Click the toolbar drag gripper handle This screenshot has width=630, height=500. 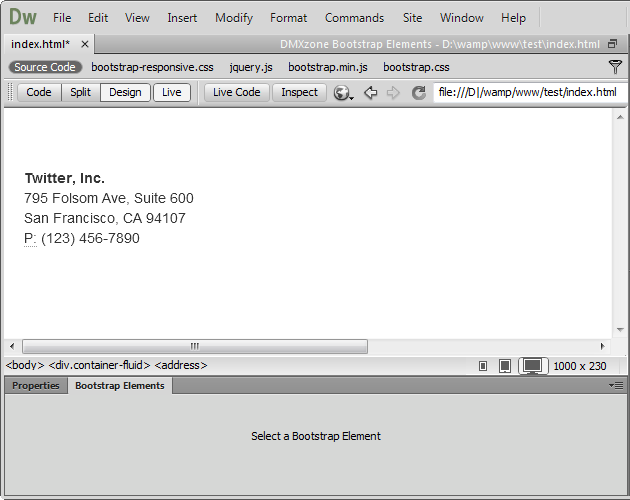click(10, 92)
